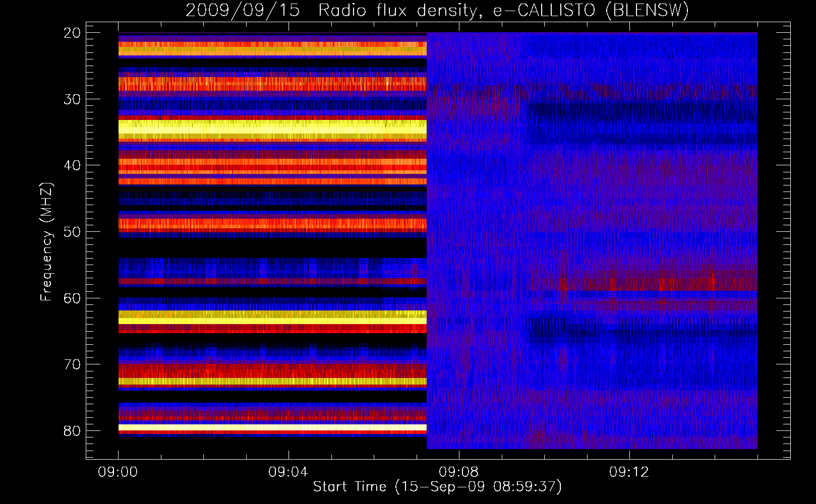
Task: Click the 70 frequency tick label
Action: tap(72, 364)
